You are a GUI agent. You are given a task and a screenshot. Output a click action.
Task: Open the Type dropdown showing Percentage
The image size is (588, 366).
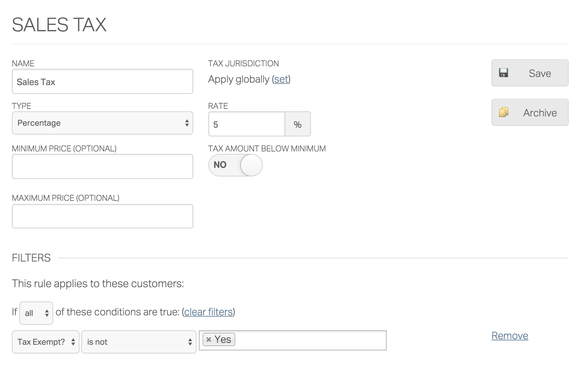coord(103,123)
